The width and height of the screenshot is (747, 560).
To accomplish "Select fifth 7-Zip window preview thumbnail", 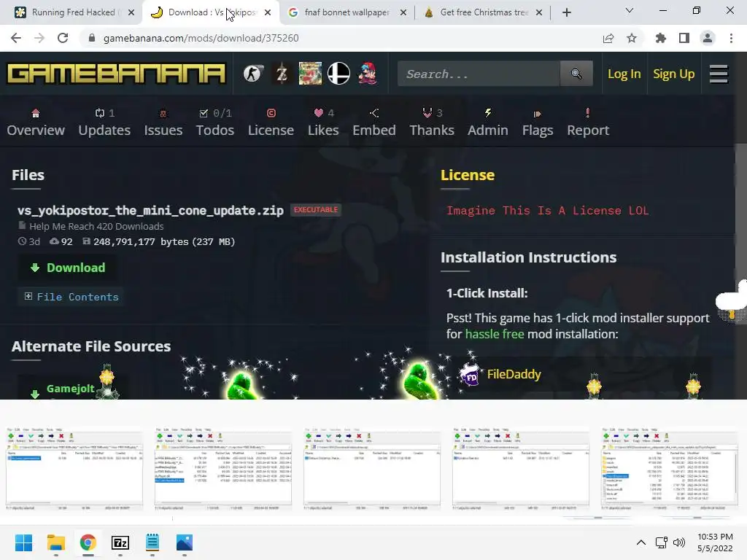I will tap(670, 469).
